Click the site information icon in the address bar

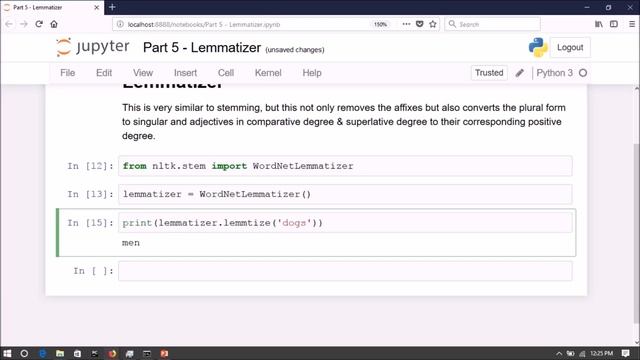pyautogui.click(x=120, y=24)
